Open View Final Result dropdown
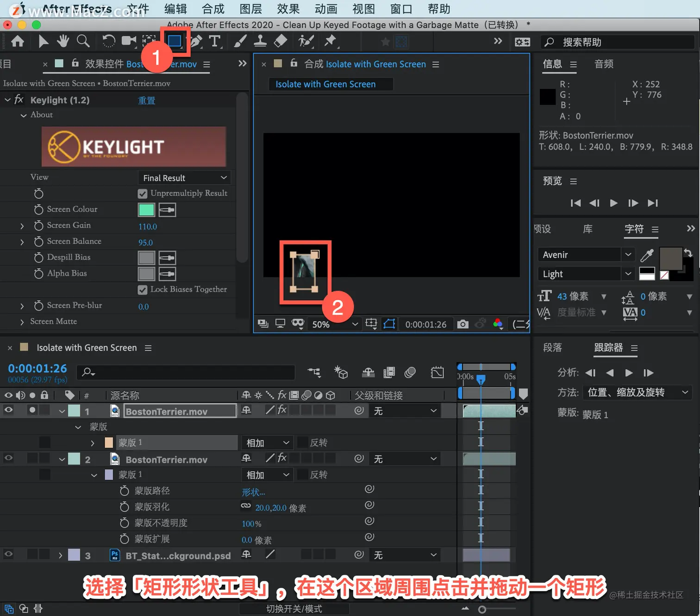 pos(184,178)
